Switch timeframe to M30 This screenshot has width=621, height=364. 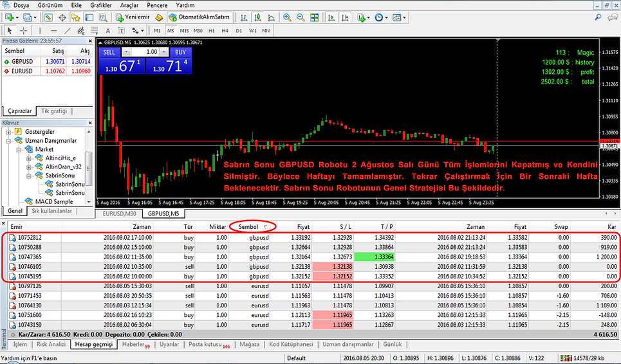coord(198,30)
